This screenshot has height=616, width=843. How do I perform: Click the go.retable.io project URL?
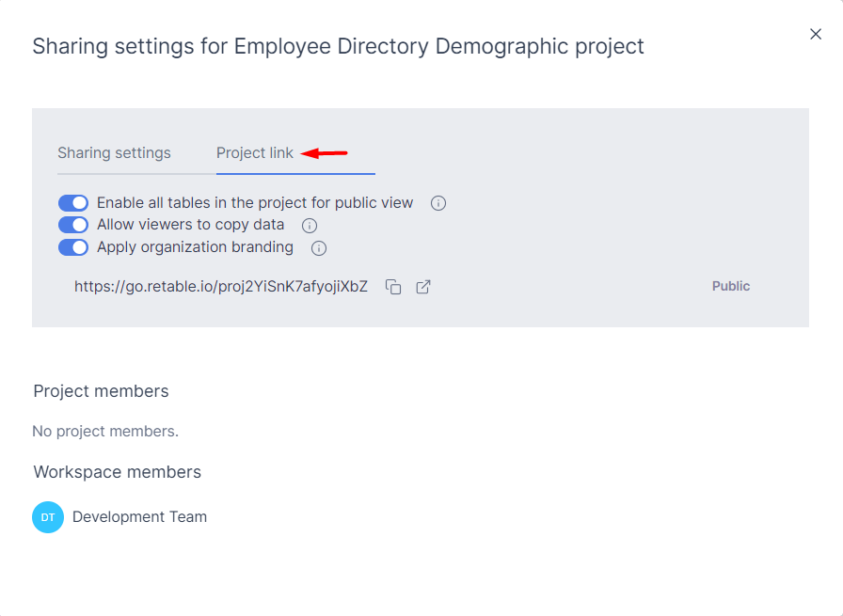221,287
